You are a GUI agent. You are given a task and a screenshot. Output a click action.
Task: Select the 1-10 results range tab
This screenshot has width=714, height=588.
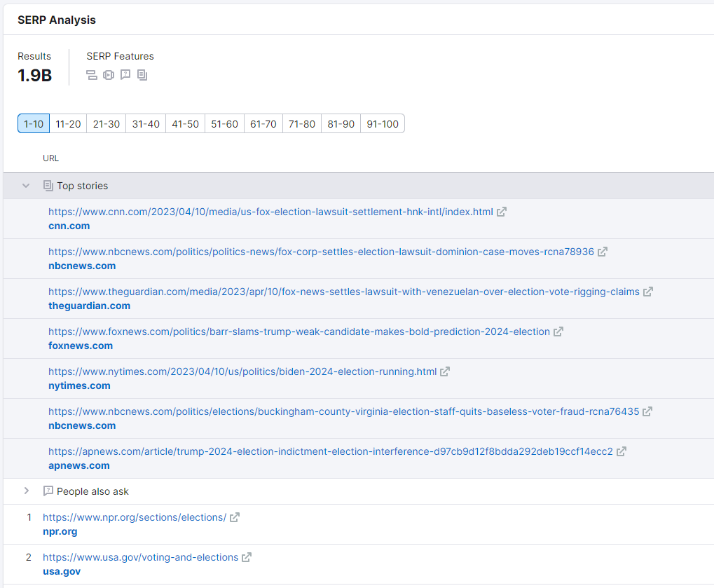[34, 124]
